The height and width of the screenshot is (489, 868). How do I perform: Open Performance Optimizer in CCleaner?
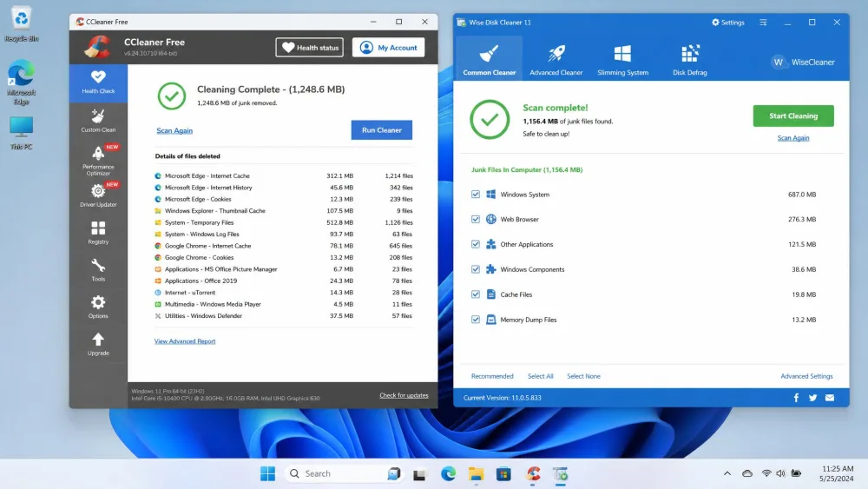98,160
